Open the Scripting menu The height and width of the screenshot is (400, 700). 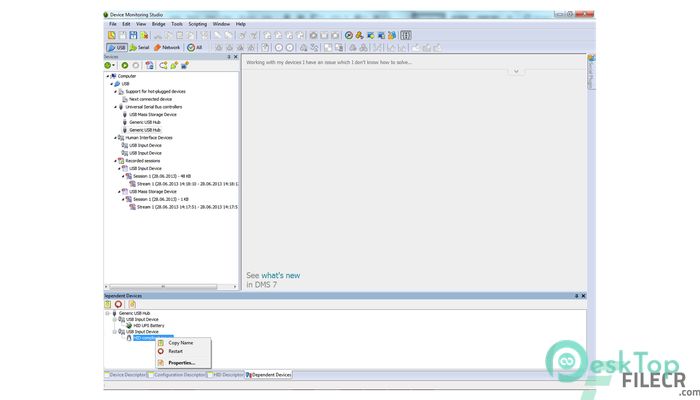coord(197,24)
